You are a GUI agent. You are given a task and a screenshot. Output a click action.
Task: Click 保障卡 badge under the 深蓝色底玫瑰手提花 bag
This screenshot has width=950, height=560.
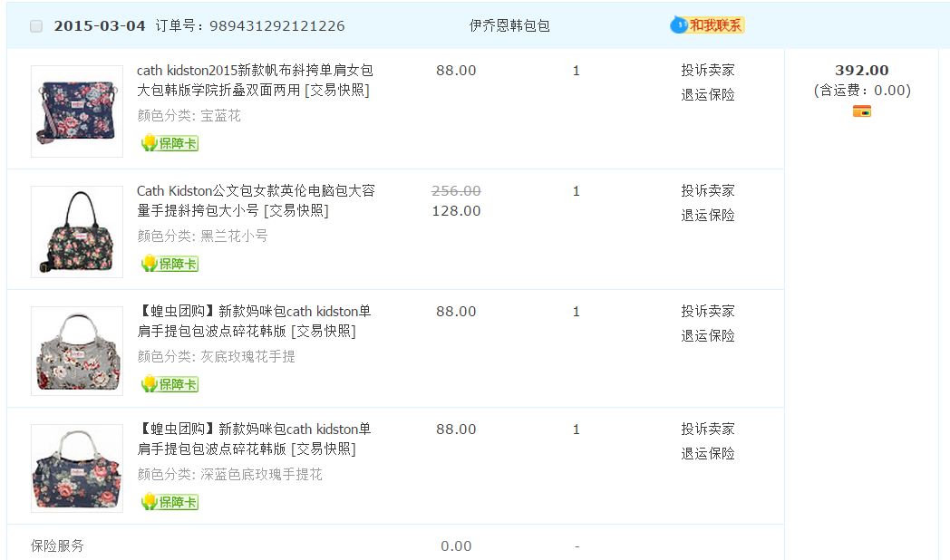tap(170, 502)
